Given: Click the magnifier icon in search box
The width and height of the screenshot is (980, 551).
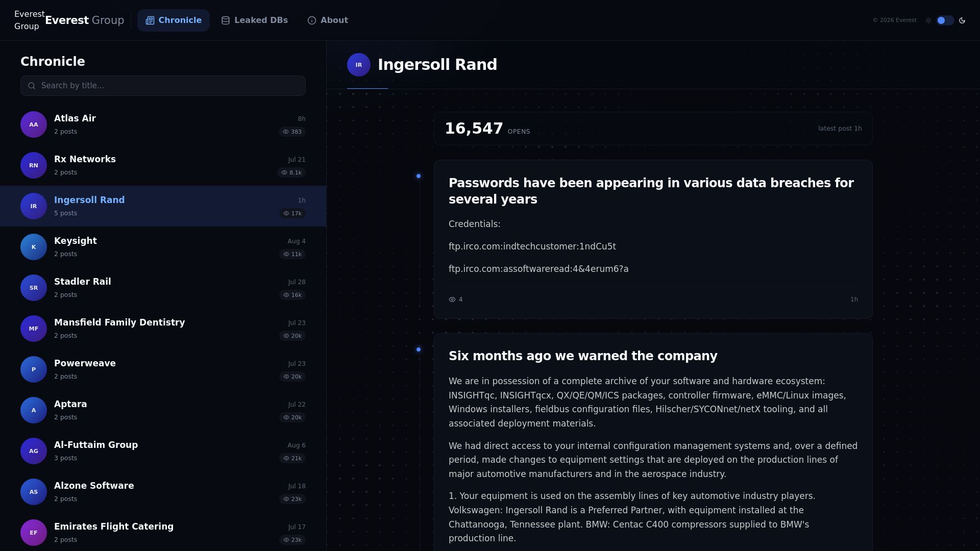Looking at the screenshot, I should tap(32, 86).
